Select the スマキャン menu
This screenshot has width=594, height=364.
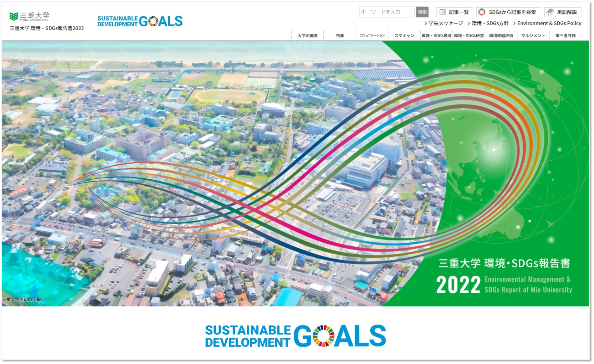point(404,35)
